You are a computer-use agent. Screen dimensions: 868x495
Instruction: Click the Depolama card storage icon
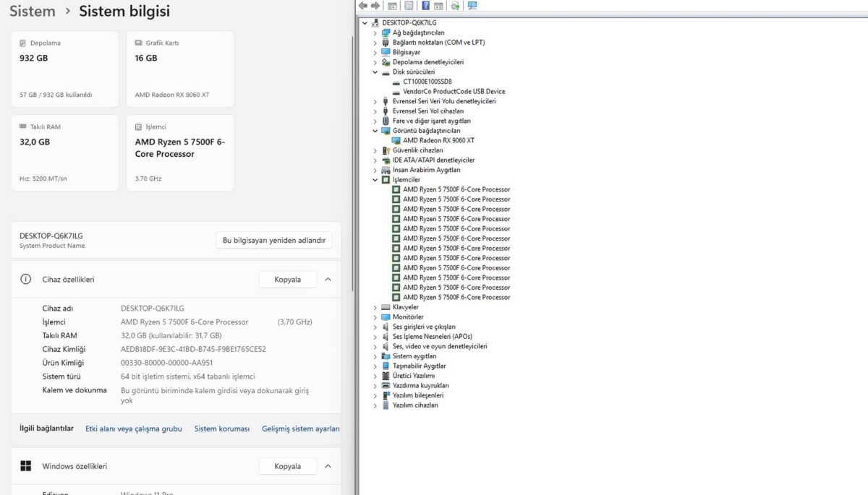(x=23, y=43)
